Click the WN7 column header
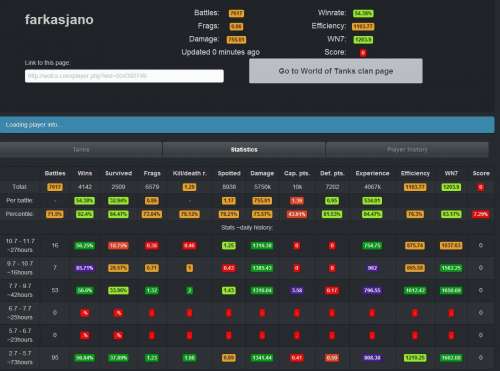Image resolution: width=500 pixels, height=371 pixels. [451, 173]
